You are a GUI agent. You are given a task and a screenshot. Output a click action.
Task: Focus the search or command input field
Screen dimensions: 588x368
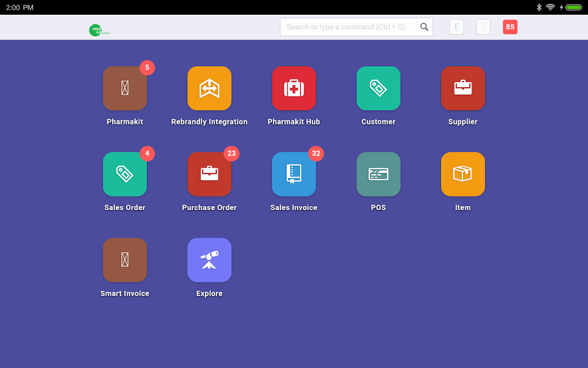tap(356, 27)
